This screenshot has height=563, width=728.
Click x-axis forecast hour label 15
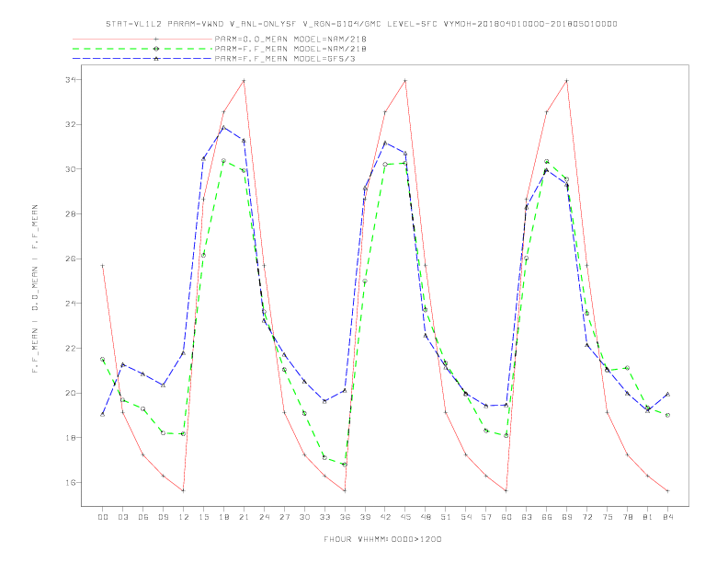pyautogui.click(x=203, y=517)
